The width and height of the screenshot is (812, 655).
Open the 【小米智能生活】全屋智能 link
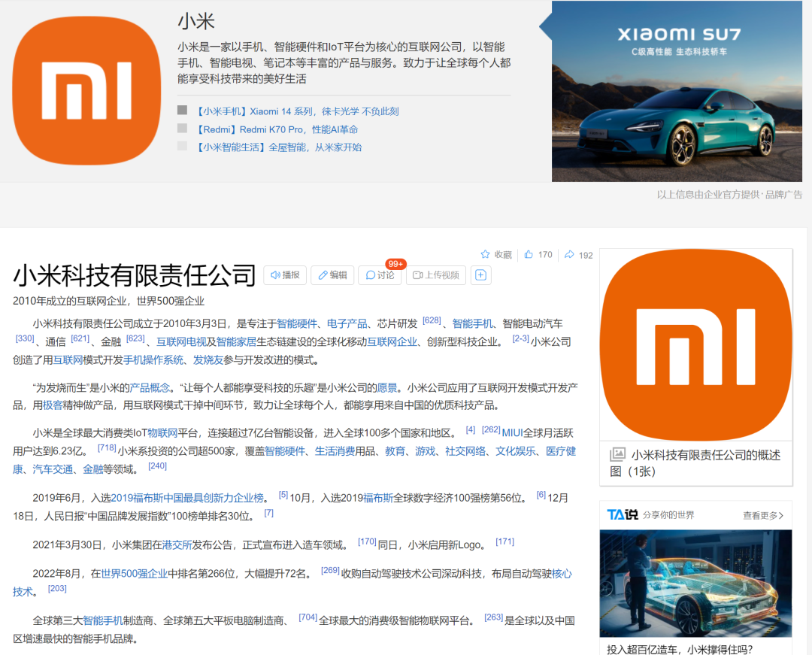277,147
